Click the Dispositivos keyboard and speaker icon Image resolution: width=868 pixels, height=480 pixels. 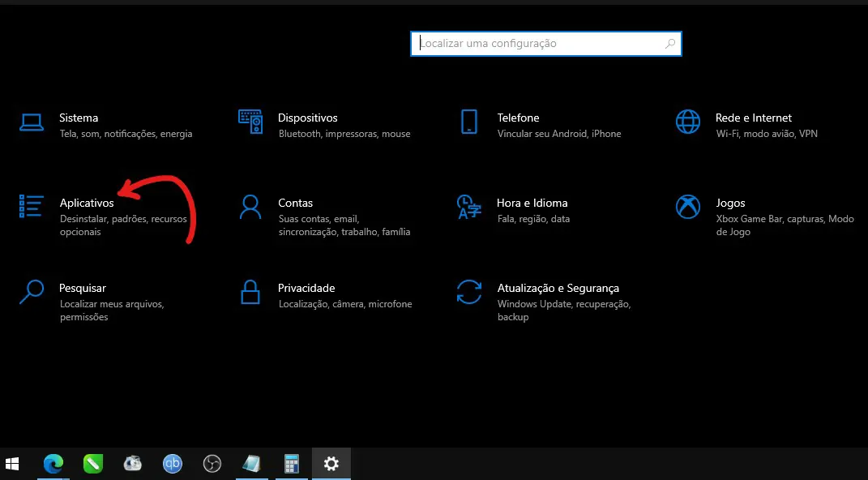pyautogui.click(x=250, y=122)
